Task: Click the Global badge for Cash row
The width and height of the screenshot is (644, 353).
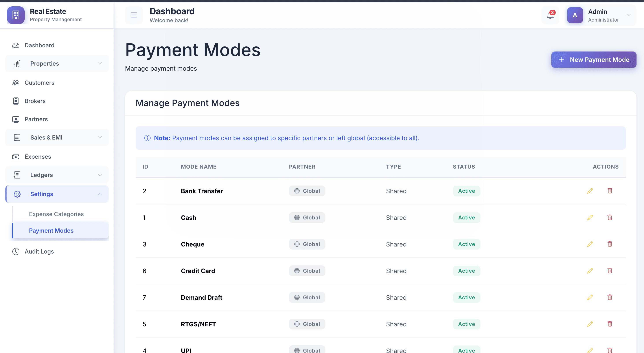Action: 307,217
